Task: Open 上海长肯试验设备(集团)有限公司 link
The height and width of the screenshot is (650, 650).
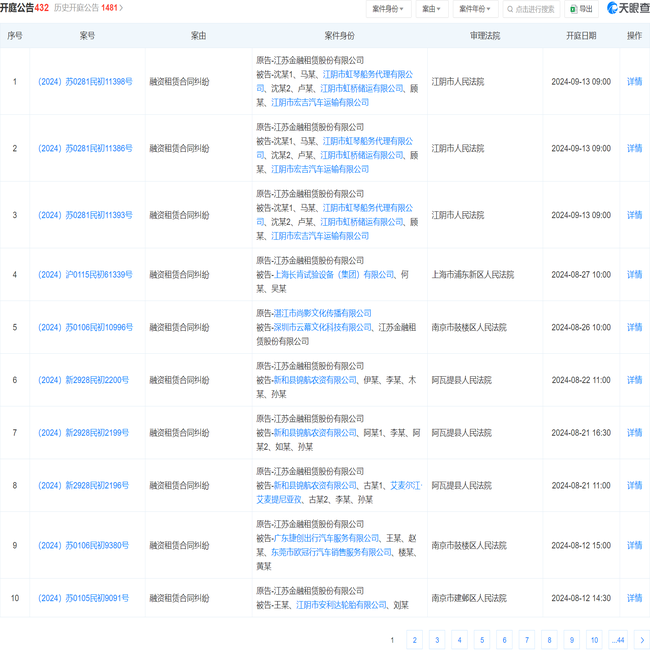Action: [334, 274]
